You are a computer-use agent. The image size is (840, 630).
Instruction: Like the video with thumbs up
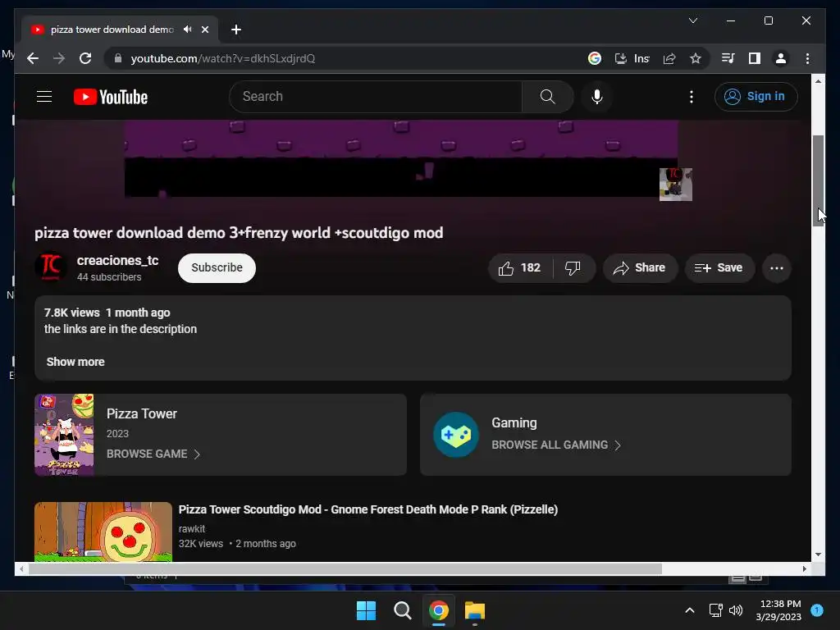(x=519, y=268)
